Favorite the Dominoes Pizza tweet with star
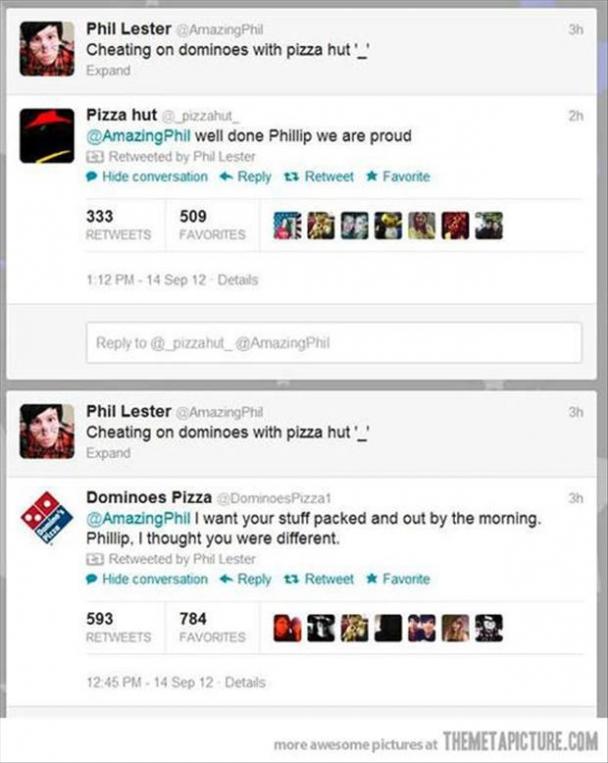This screenshot has height=763, width=608. (x=398, y=579)
